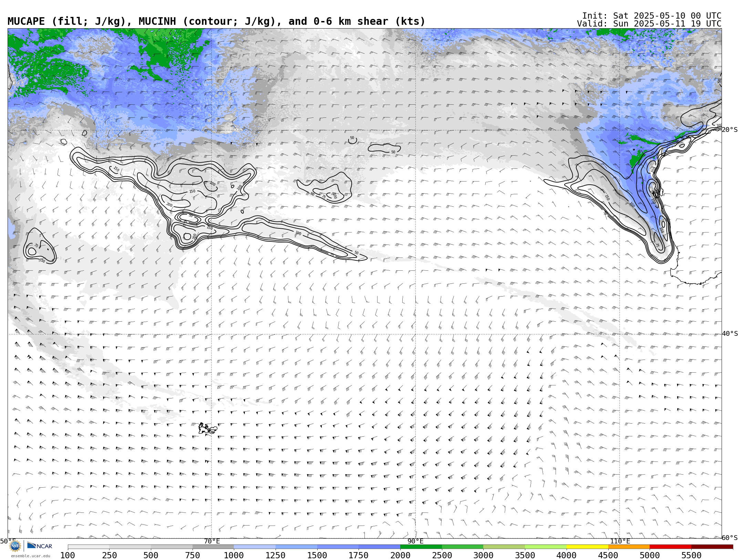Click the Init: Sat 2025-05-10 00 UTC text
This screenshot has height=560, width=744.
[652, 16]
